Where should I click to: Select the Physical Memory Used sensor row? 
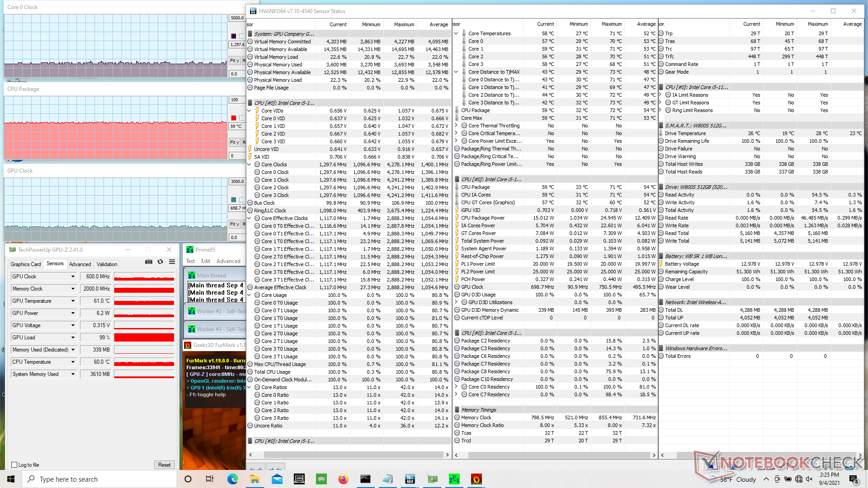pos(349,65)
